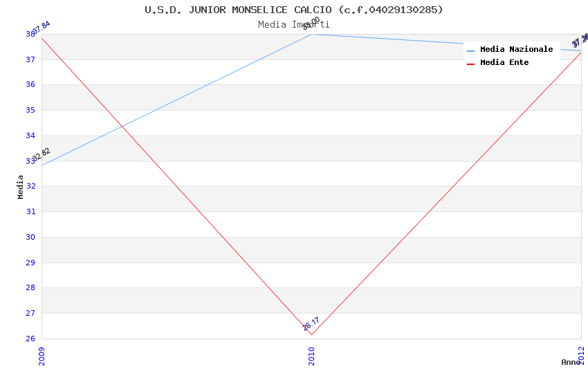Click y-axis tick value 31
This screenshot has width=588, height=380.
point(30,212)
